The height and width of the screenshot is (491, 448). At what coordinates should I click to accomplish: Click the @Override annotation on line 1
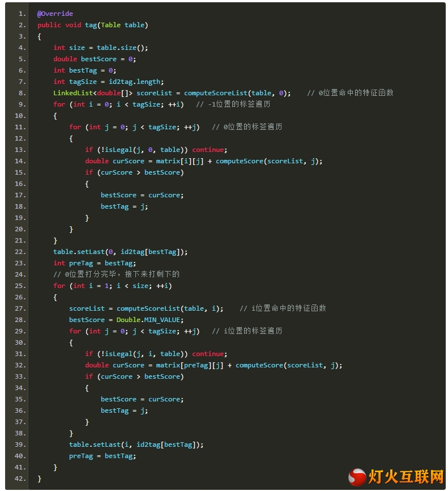point(55,14)
